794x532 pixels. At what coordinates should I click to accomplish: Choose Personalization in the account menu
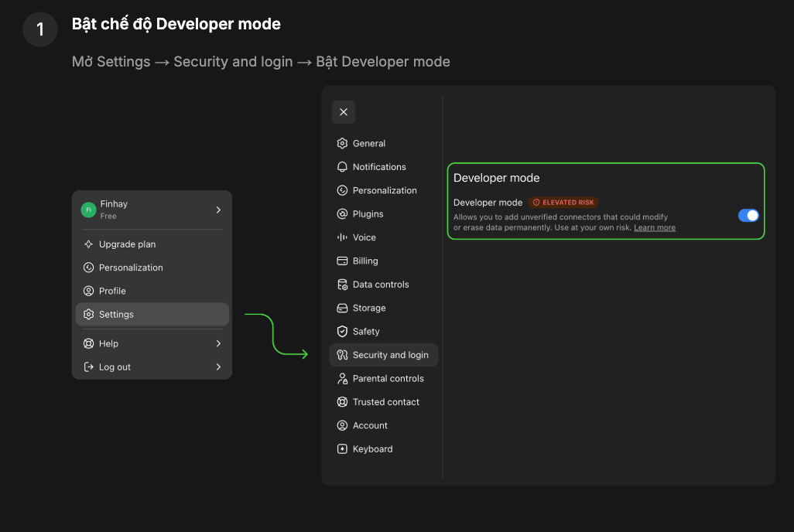[x=152, y=268]
